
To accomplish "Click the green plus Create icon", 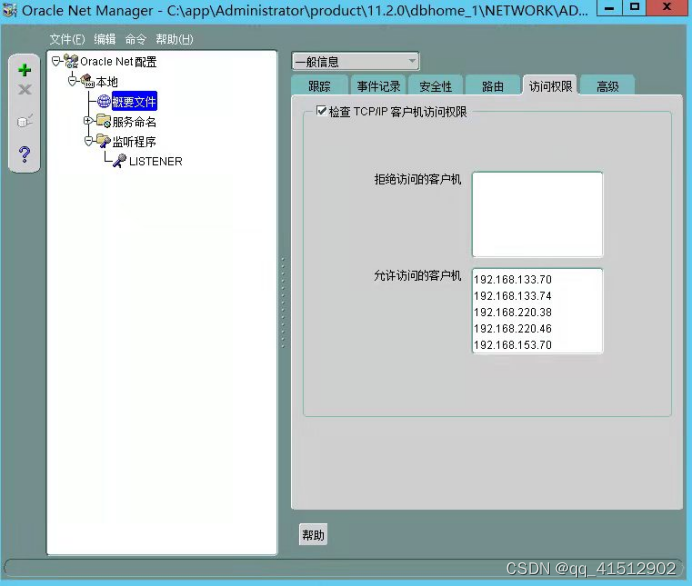I will coord(25,70).
